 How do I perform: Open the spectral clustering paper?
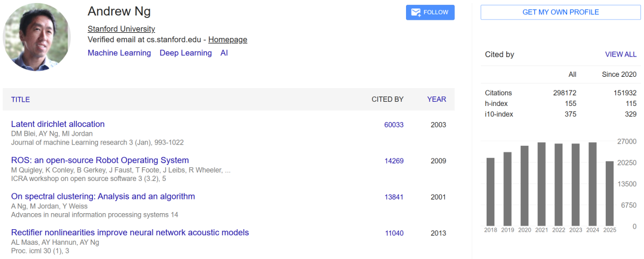pyautogui.click(x=103, y=196)
